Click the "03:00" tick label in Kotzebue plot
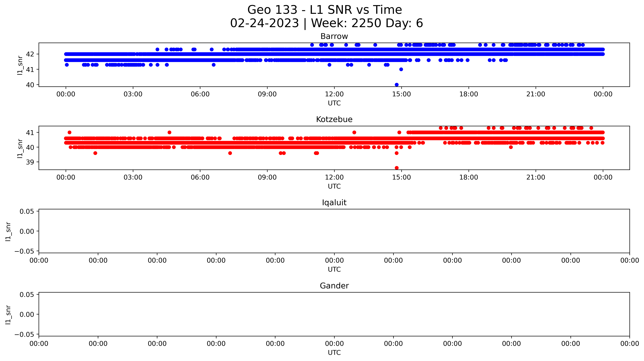This screenshot has height=361, width=644. click(133, 178)
